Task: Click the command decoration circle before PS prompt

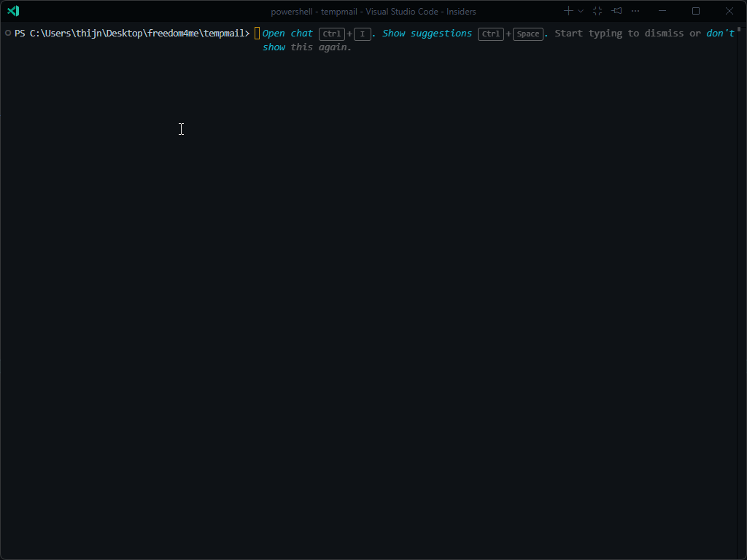Action: [x=7, y=34]
